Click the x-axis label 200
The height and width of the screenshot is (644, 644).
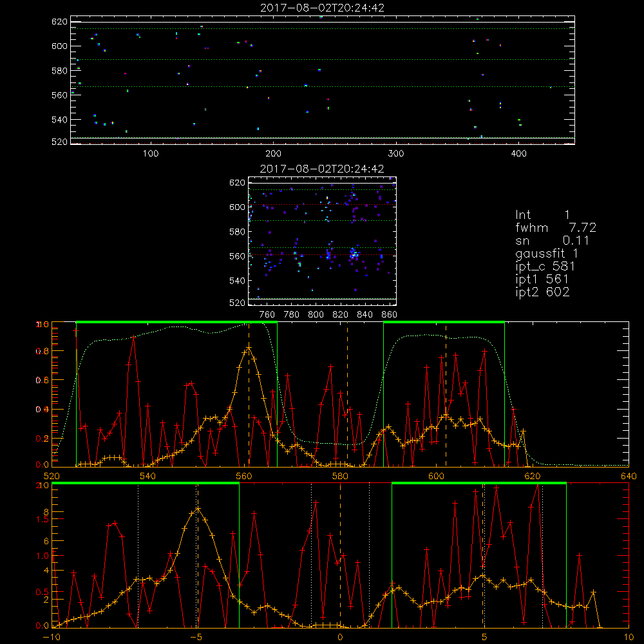[x=273, y=154]
